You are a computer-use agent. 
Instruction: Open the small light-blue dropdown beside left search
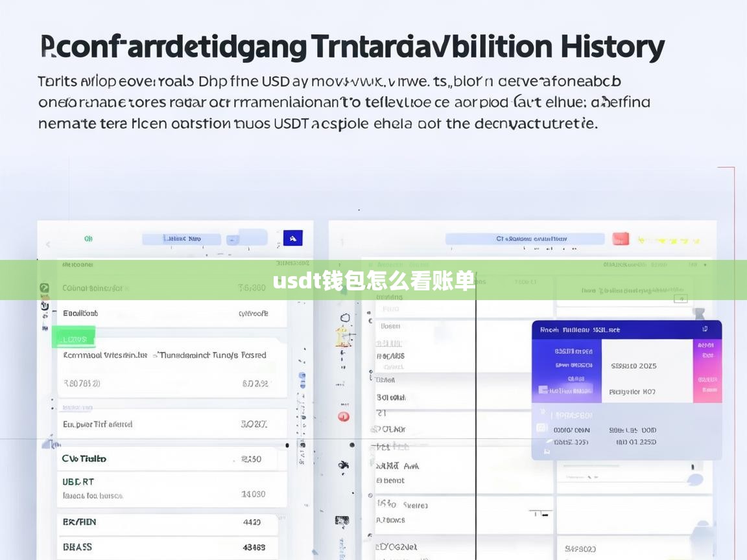point(232,239)
